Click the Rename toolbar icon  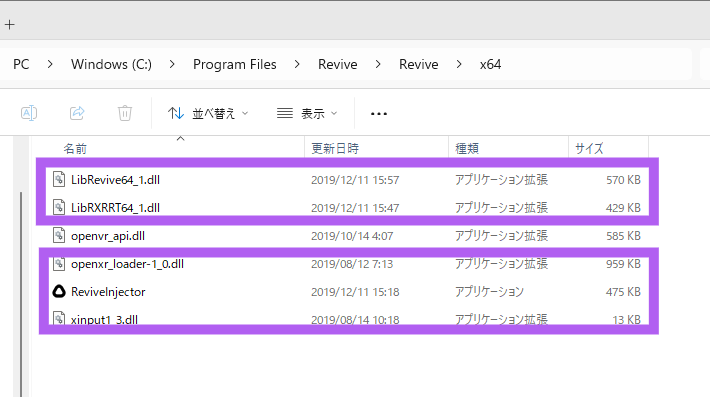click(29, 113)
